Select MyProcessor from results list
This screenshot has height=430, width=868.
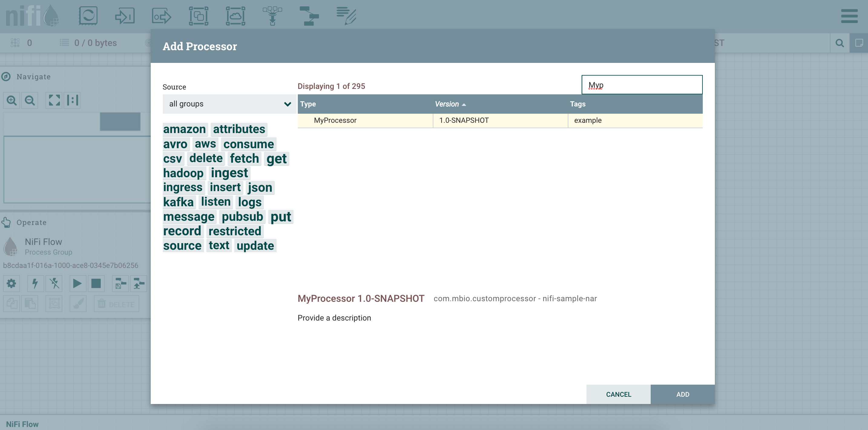tap(334, 120)
